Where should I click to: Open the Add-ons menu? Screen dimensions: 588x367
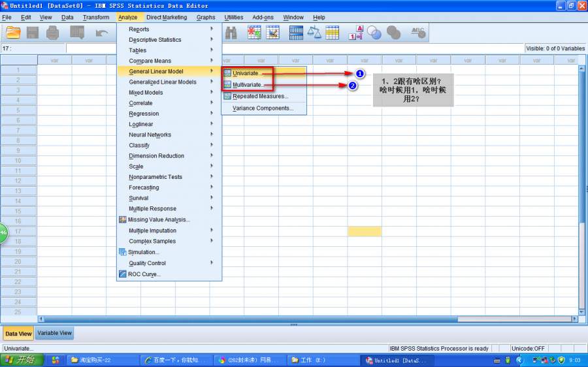click(x=263, y=17)
